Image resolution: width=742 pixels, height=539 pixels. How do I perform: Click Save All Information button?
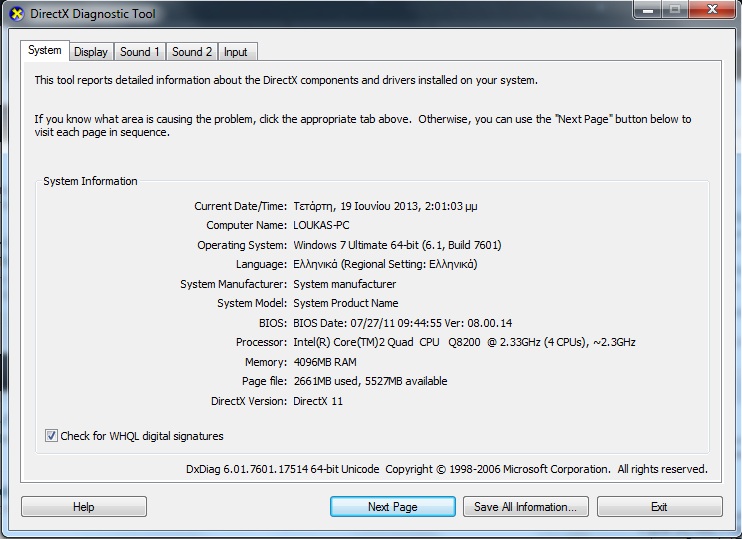[526, 507]
